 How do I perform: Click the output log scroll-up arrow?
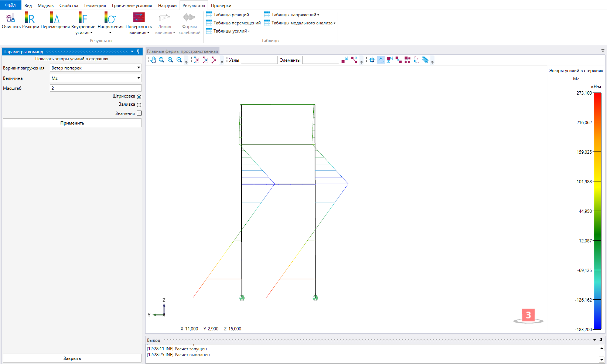pyautogui.click(x=601, y=348)
